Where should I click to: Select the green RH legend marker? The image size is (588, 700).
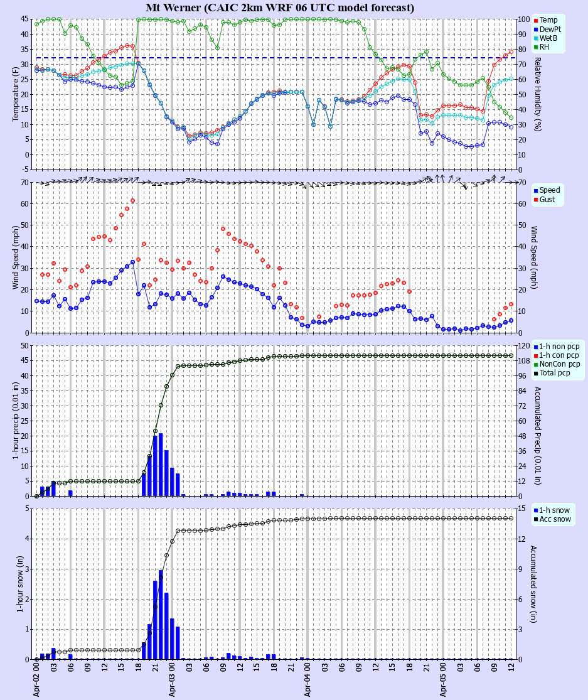click(x=537, y=46)
